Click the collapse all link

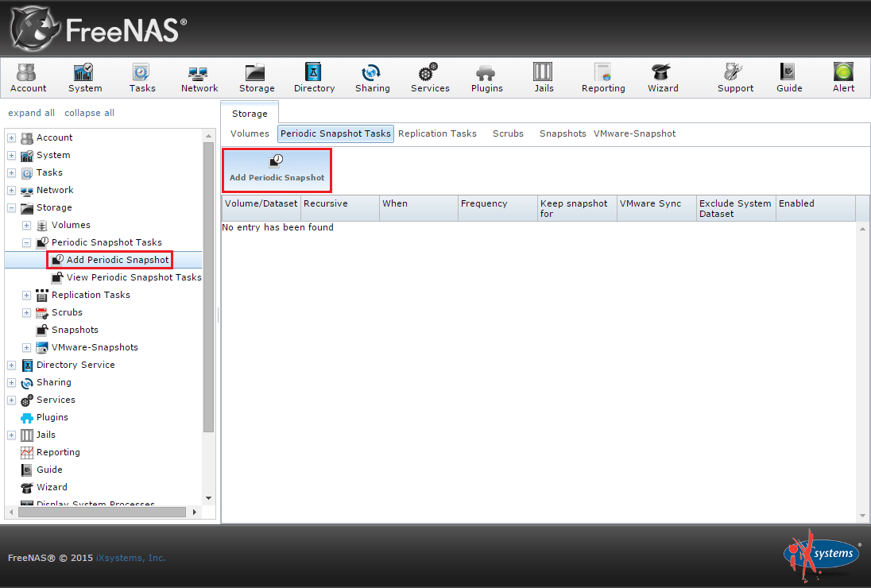[89, 113]
